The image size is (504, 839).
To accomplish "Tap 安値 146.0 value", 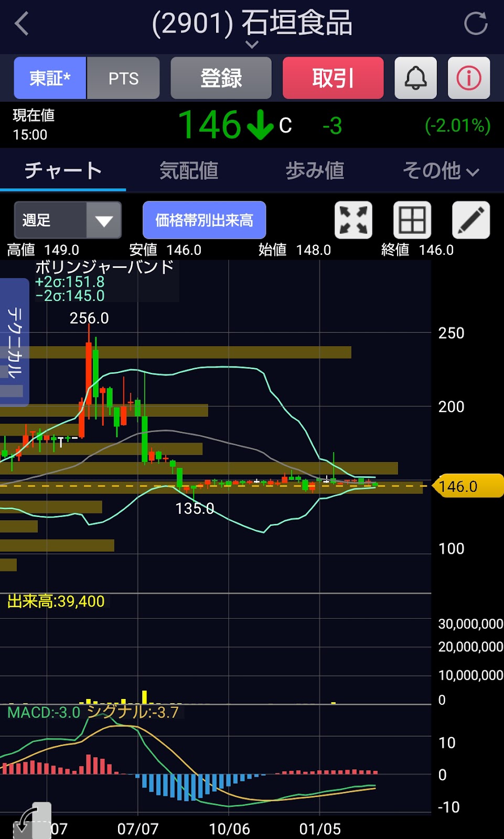I will click(x=165, y=250).
